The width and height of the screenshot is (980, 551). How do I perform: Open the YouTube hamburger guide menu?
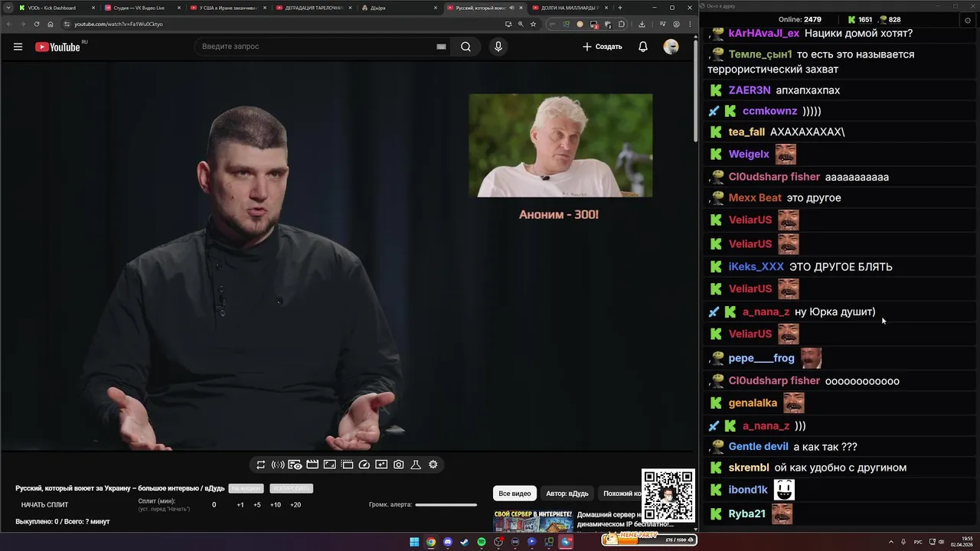[18, 47]
